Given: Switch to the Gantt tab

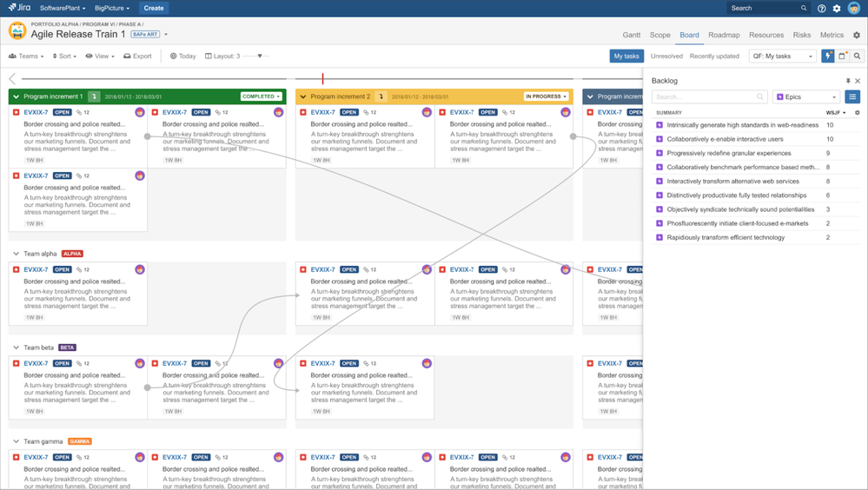Looking at the screenshot, I should [631, 35].
